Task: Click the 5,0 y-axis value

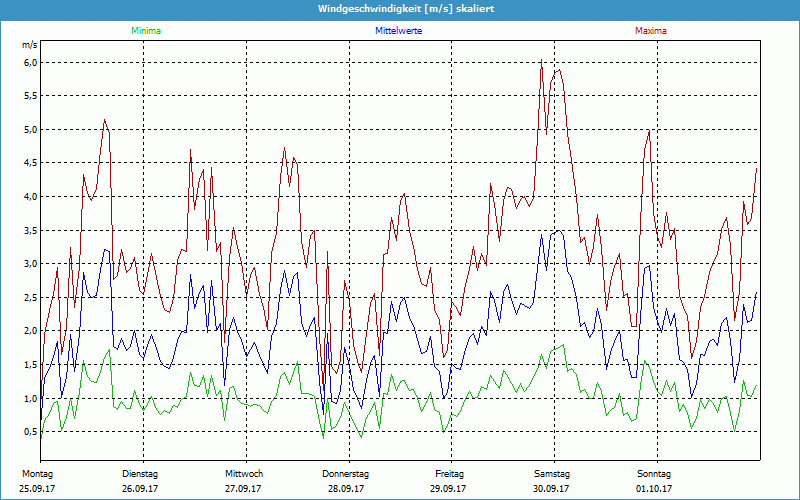Action: tap(31, 130)
